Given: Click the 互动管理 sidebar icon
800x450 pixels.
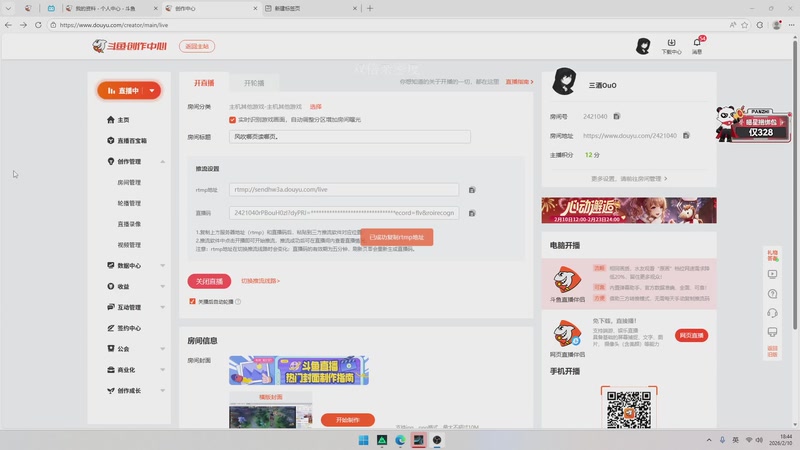Looking at the screenshot, I should click(x=111, y=307).
